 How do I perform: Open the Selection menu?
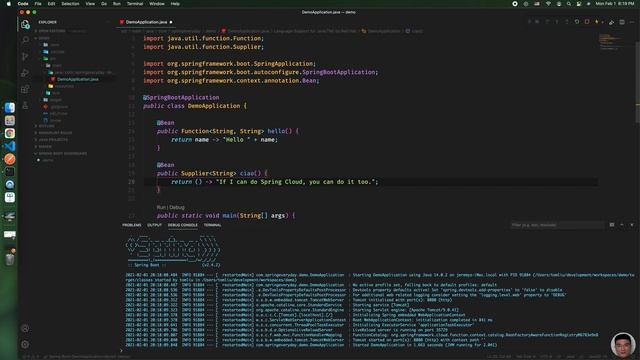[70, 4]
